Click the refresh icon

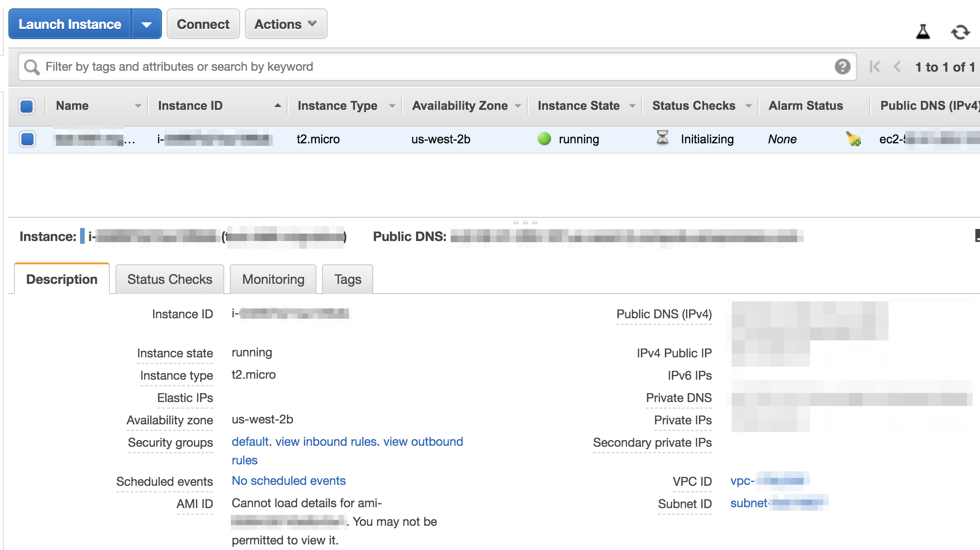[x=960, y=32]
